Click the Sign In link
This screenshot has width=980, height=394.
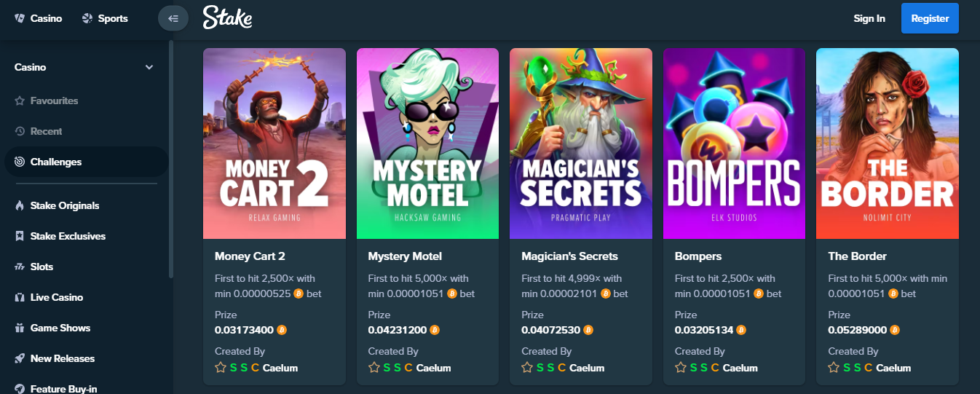pos(869,18)
